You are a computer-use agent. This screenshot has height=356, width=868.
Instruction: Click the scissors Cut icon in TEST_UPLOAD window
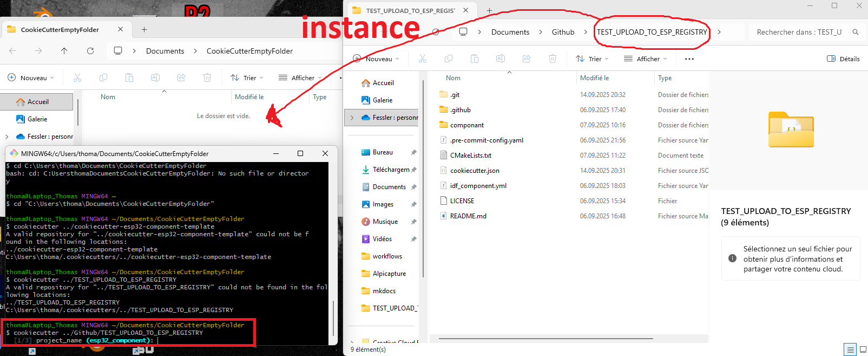point(423,59)
